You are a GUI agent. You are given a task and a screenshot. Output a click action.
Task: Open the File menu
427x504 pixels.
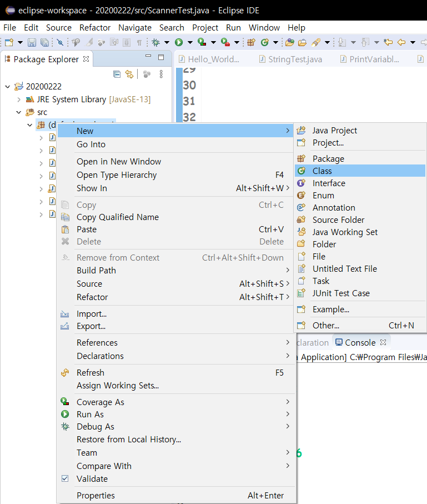[x=9, y=28]
